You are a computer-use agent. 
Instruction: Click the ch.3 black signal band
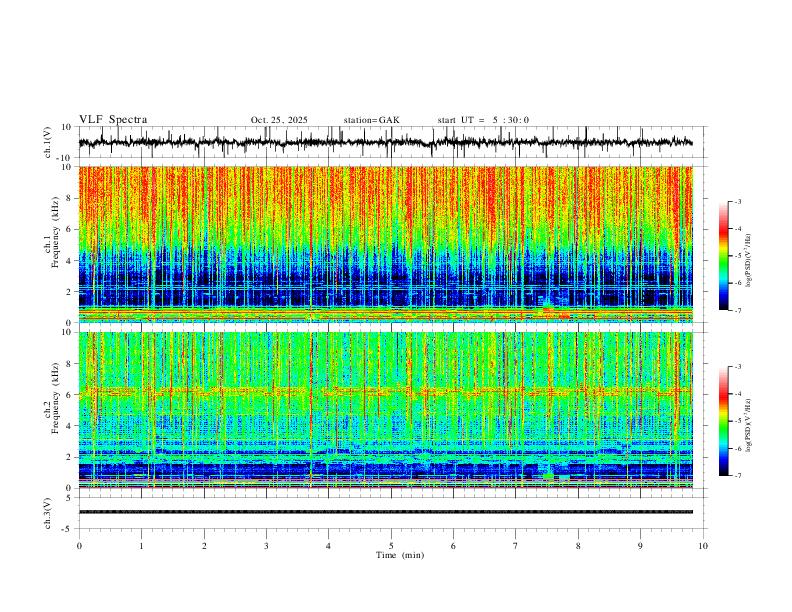[x=386, y=512]
